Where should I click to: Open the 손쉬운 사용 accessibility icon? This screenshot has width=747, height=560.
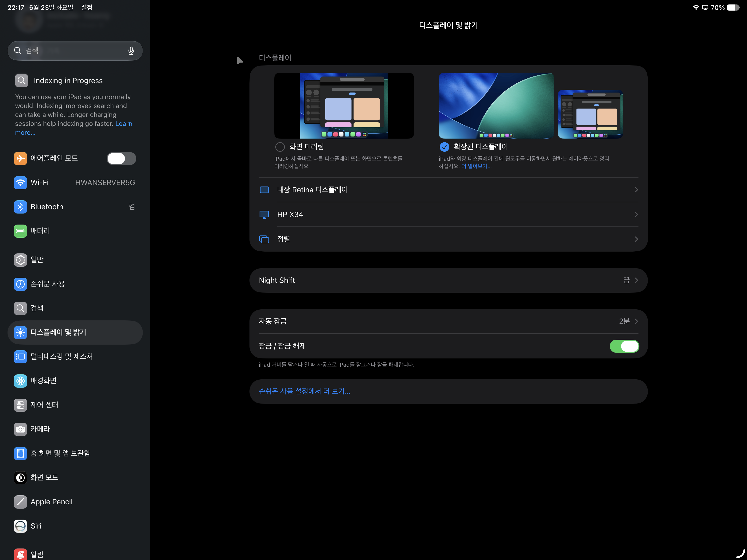tap(20, 284)
